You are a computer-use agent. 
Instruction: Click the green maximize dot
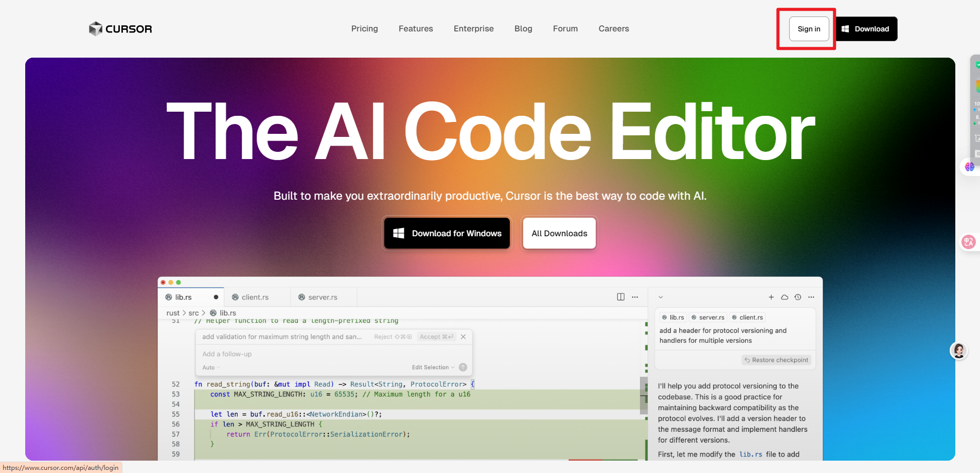click(x=179, y=282)
